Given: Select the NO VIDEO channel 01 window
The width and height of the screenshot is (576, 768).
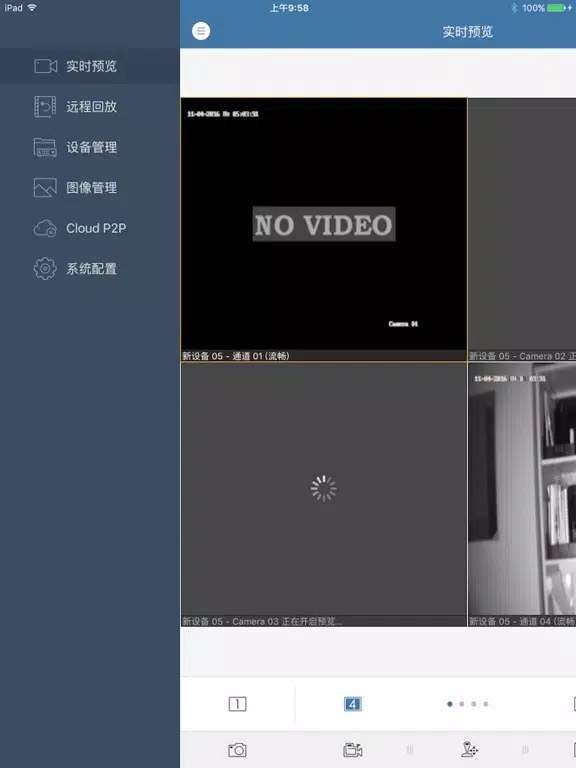Looking at the screenshot, I should click(324, 229).
